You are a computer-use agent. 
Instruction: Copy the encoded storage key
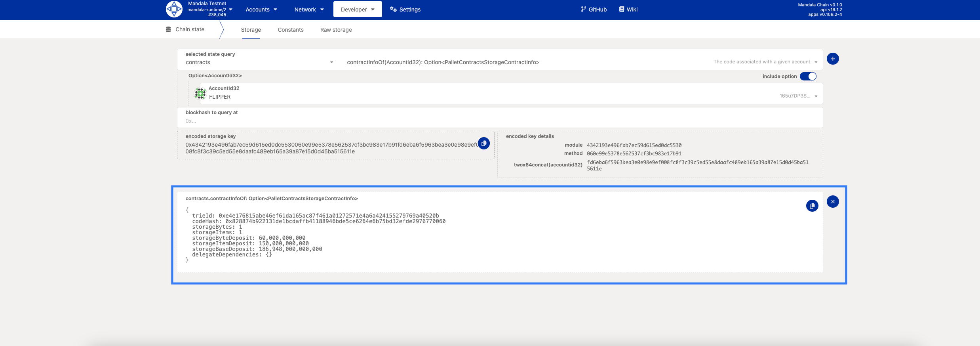tap(484, 143)
